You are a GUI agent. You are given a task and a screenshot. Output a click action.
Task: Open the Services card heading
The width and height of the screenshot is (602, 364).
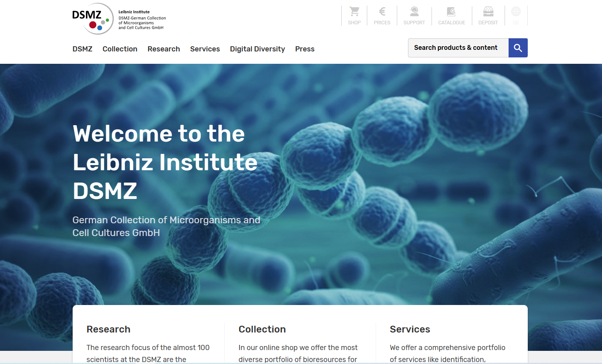point(410,329)
